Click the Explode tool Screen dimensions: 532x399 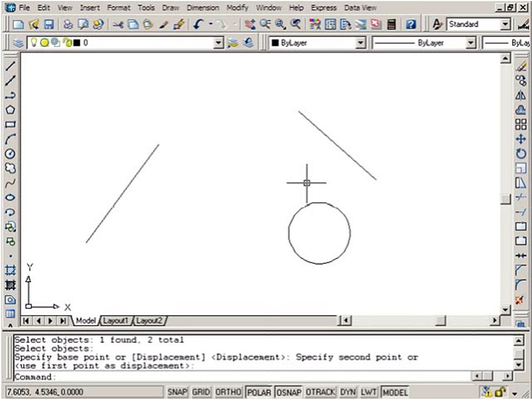[x=521, y=299]
